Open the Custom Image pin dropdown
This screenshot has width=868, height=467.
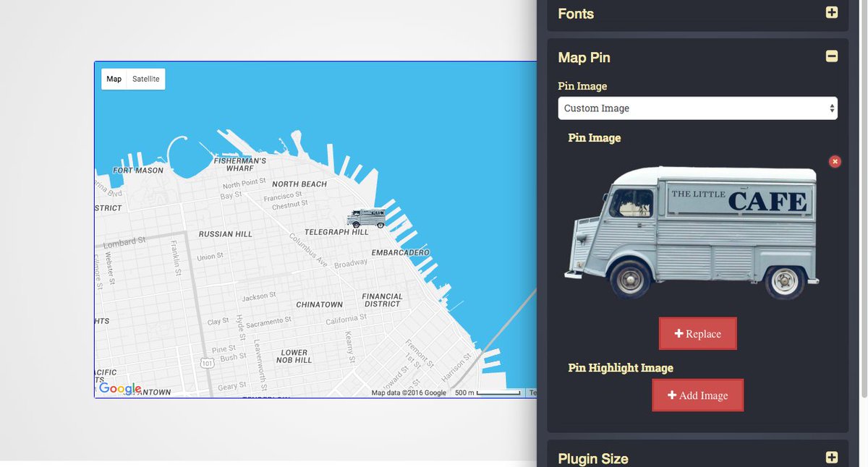pyautogui.click(x=698, y=108)
